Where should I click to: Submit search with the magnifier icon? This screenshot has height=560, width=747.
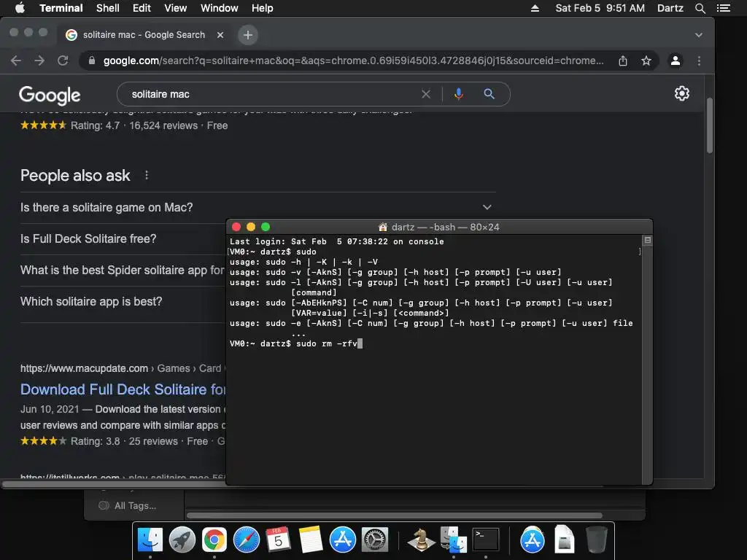click(x=489, y=94)
